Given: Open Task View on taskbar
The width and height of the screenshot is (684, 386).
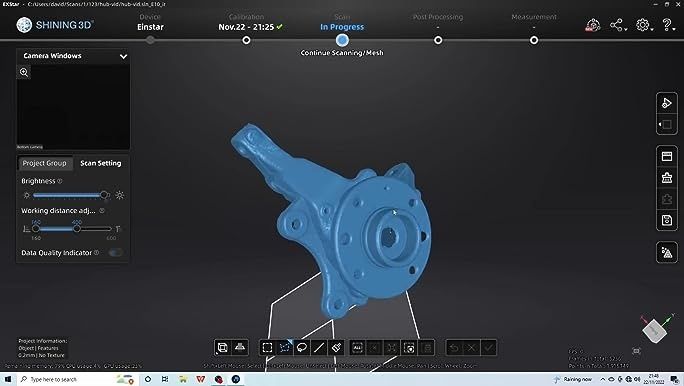Looking at the screenshot, I should tap(165, 379).
